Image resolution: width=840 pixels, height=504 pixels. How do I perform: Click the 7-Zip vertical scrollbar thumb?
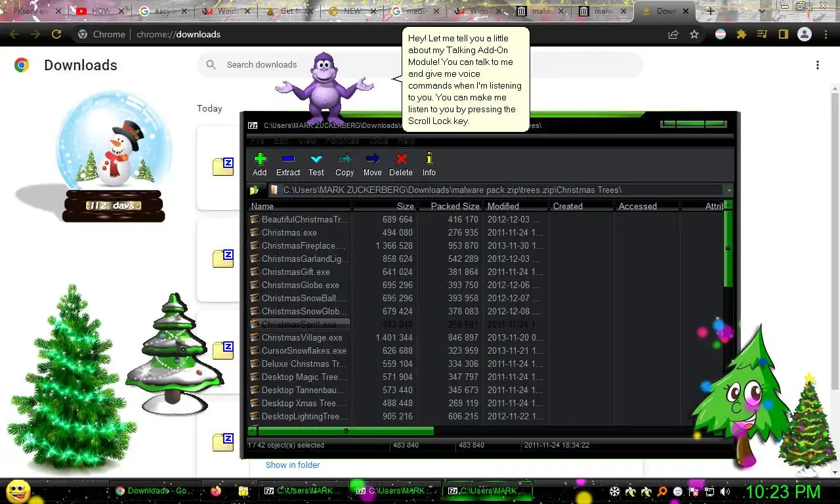(728, 249)
